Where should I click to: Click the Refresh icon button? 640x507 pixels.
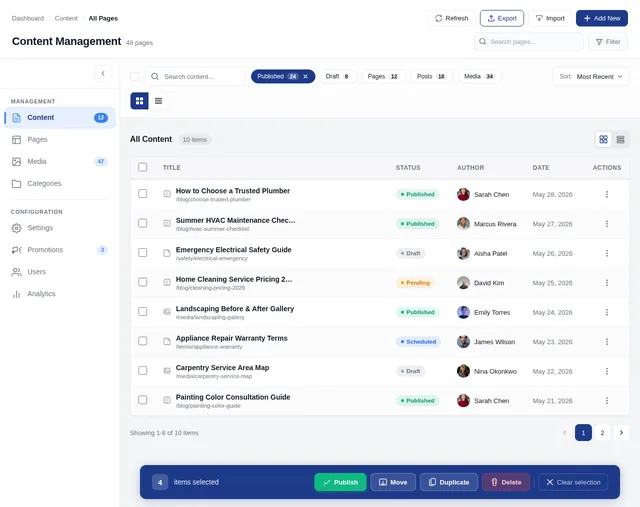(x=451, y=18)
